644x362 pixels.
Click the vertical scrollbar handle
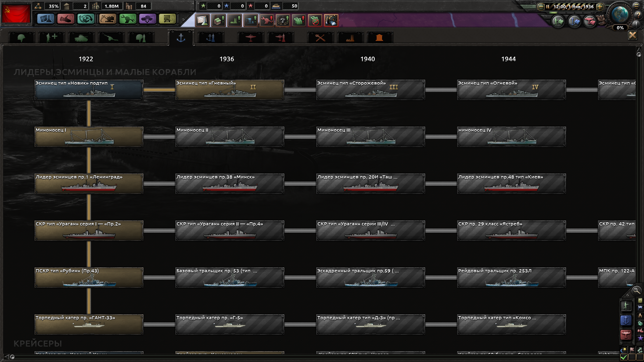click(x=639, y=55)
